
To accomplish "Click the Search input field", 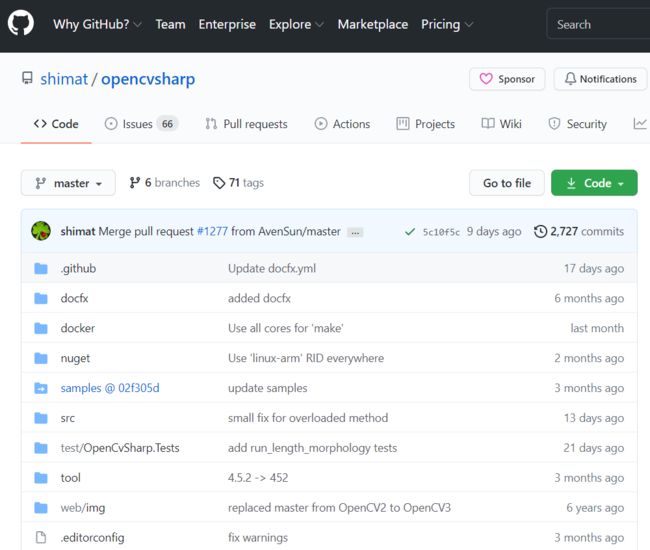I will pyautogui.click(x=599, y=24).
